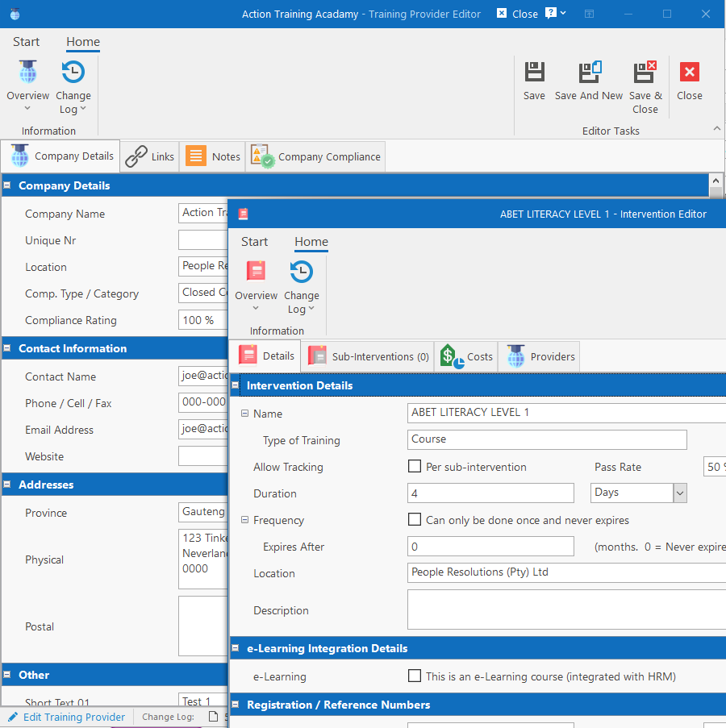Enable This is an e-Learning course checkbox
The width and height of the screenshot is (726, 728).
[x=415, y=676]
